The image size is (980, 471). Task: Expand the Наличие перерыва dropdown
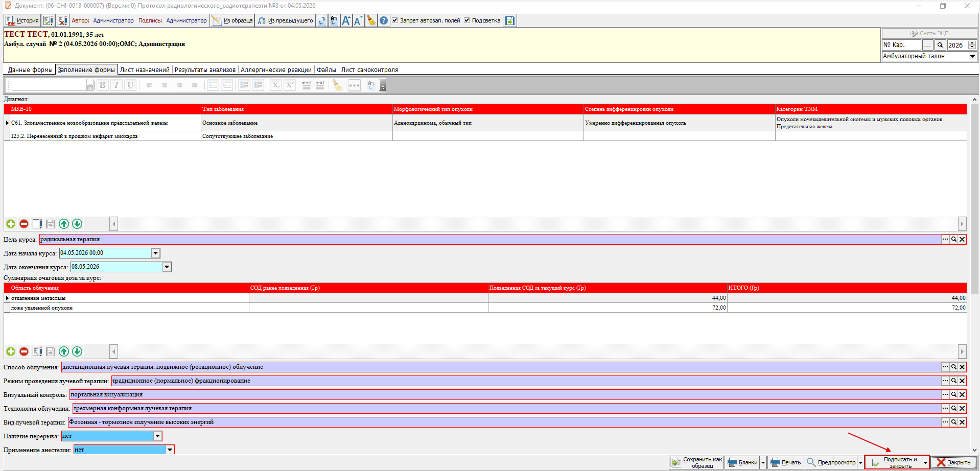pyautogui.click(x=158, y=436)
